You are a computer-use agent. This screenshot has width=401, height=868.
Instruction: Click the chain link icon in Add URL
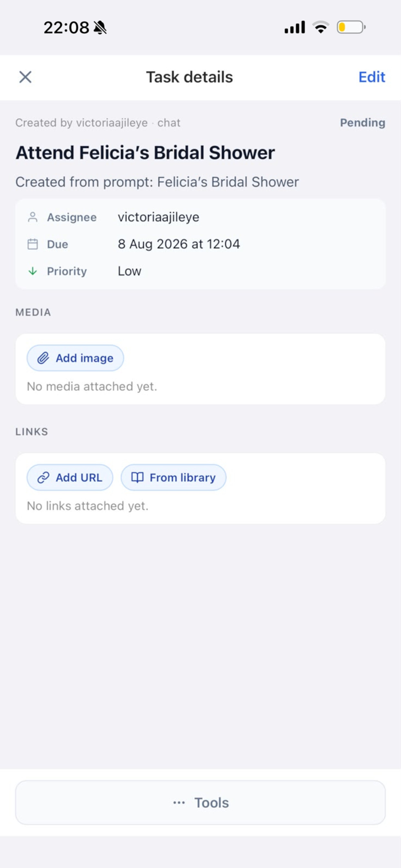tap(44, 478)
